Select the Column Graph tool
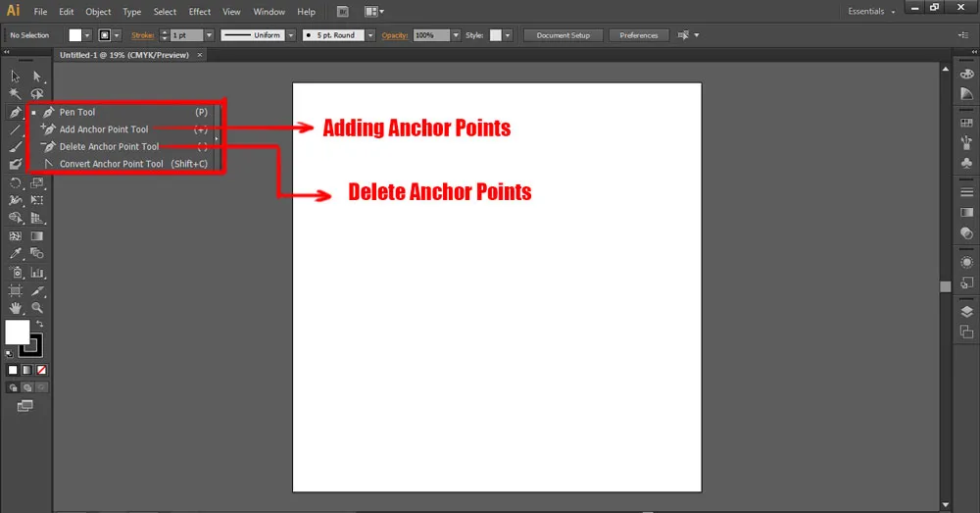Screen dimensions: 980x513 (37, 272)
